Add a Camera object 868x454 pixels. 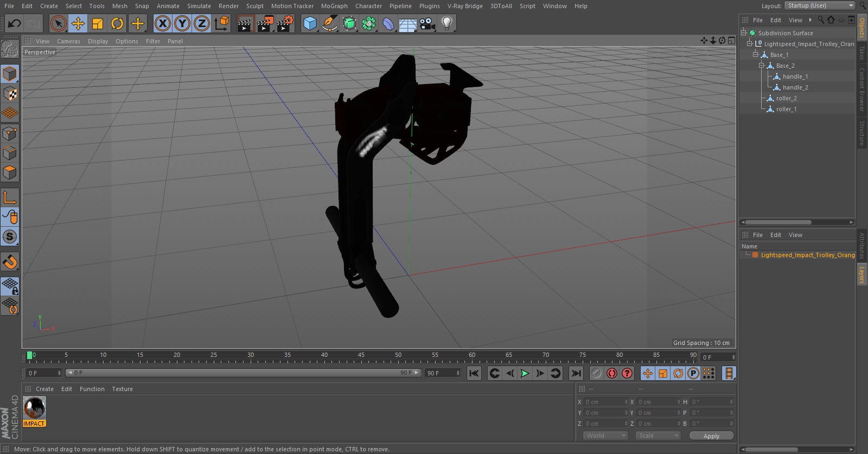point(427,23)
